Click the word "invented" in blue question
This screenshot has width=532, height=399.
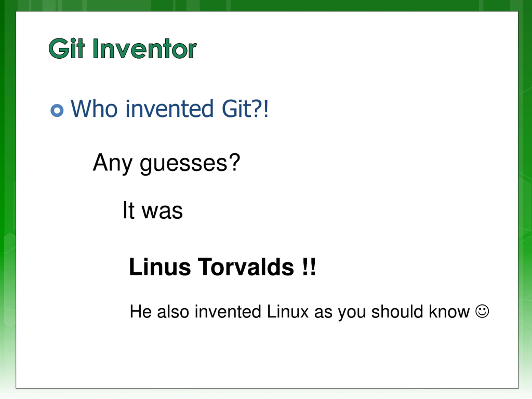170,109
